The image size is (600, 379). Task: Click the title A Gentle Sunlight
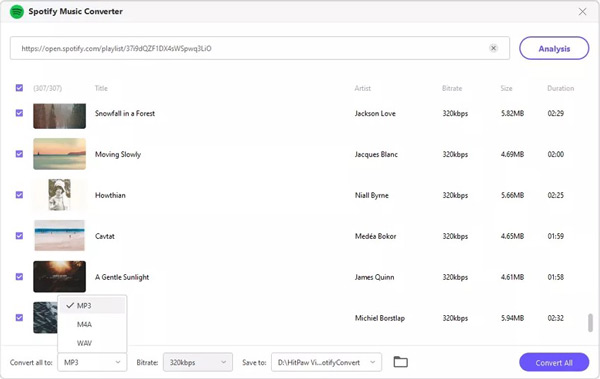click(x=122, y=277)
